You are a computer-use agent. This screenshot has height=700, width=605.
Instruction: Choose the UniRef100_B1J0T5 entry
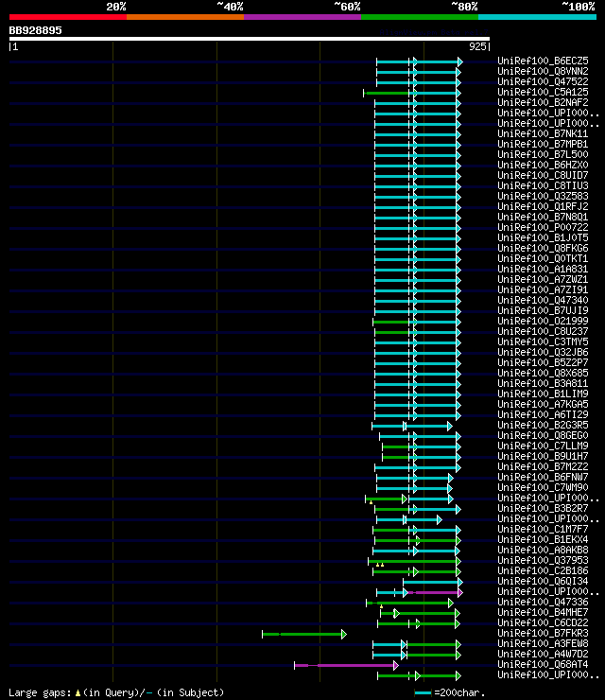[543, 237]
